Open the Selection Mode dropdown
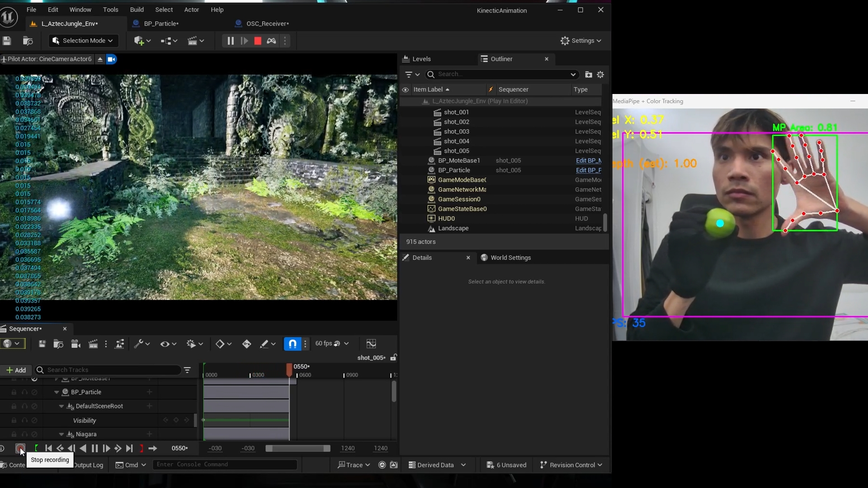Viewport: 868px width, 488px height. coord(83,41)
